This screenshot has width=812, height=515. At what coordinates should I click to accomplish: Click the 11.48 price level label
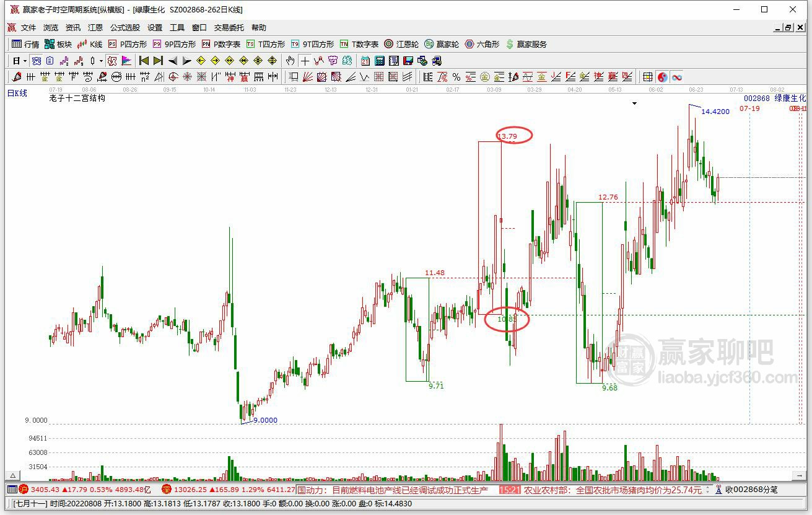click(x=434, y=273)
